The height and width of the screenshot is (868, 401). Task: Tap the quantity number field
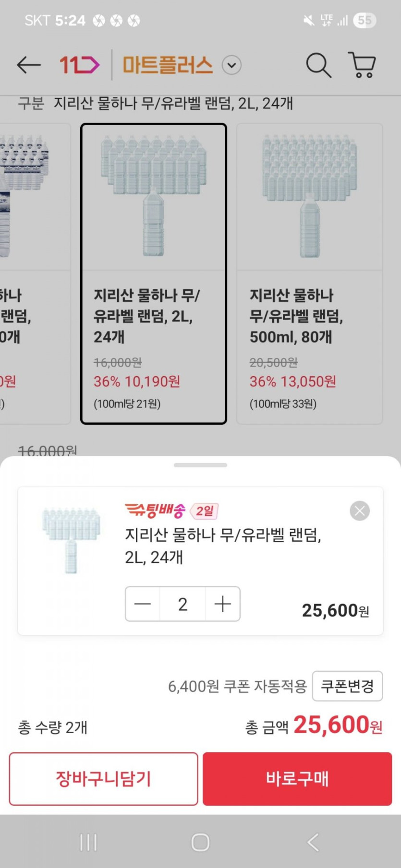182,604
